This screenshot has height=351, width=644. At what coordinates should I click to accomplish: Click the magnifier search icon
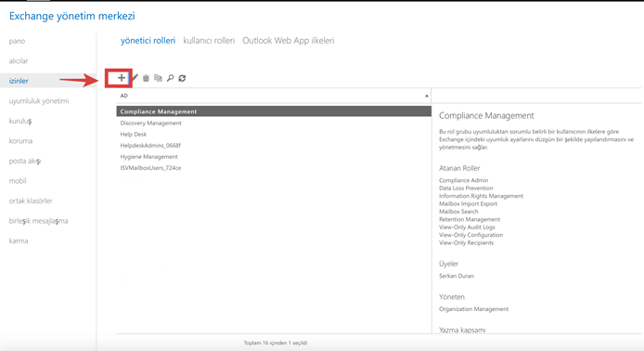point(170,78)
